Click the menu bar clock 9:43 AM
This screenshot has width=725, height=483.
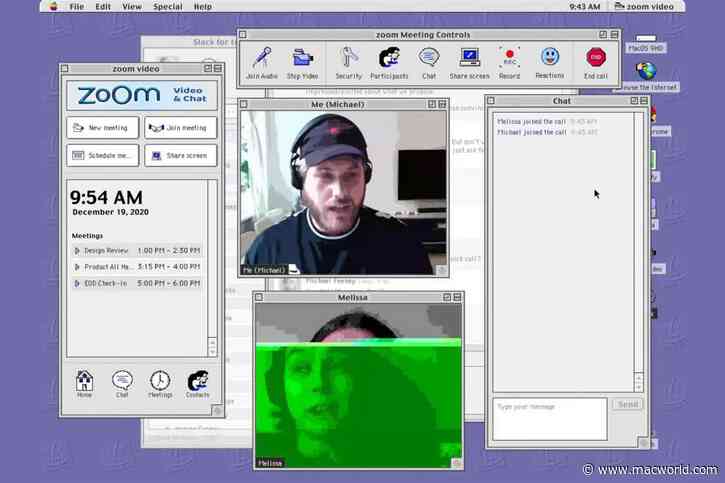pyautogui.click(x=584, y=6)
